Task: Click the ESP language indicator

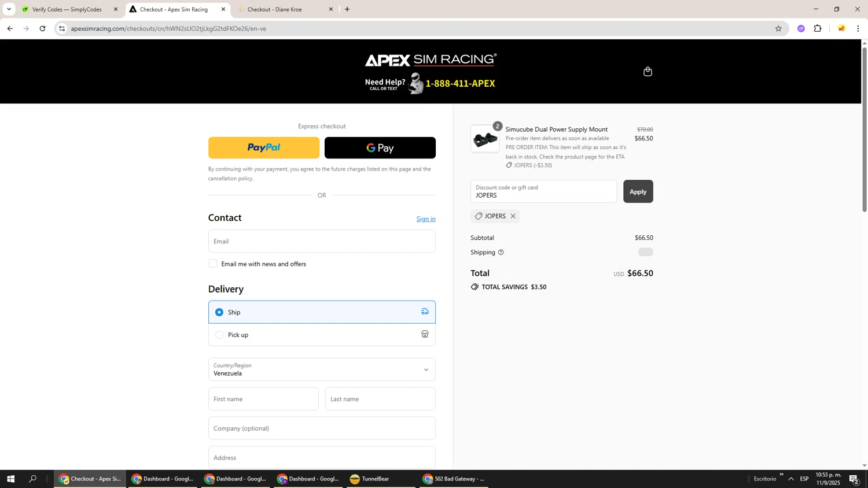Action: point(804,479)
